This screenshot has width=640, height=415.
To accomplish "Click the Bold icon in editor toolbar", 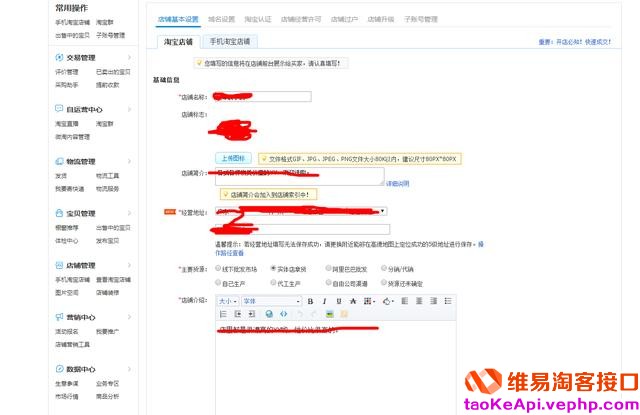I will tap(310, 301).
